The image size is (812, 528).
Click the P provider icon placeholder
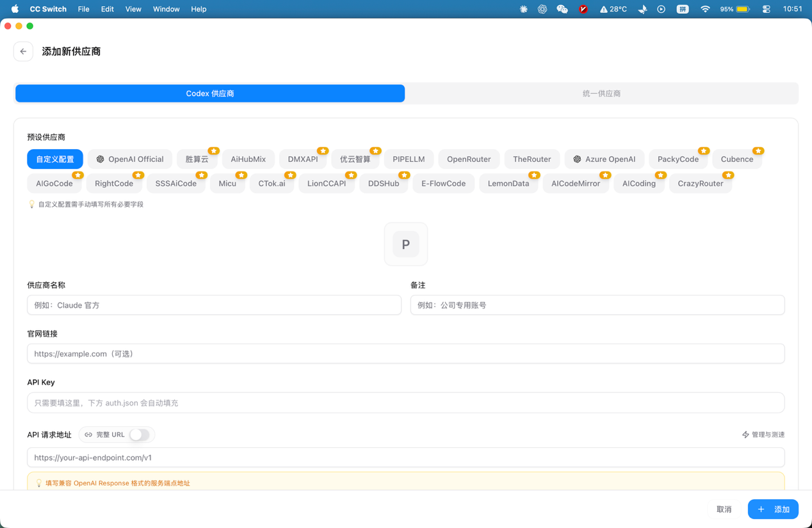[406, 244]
